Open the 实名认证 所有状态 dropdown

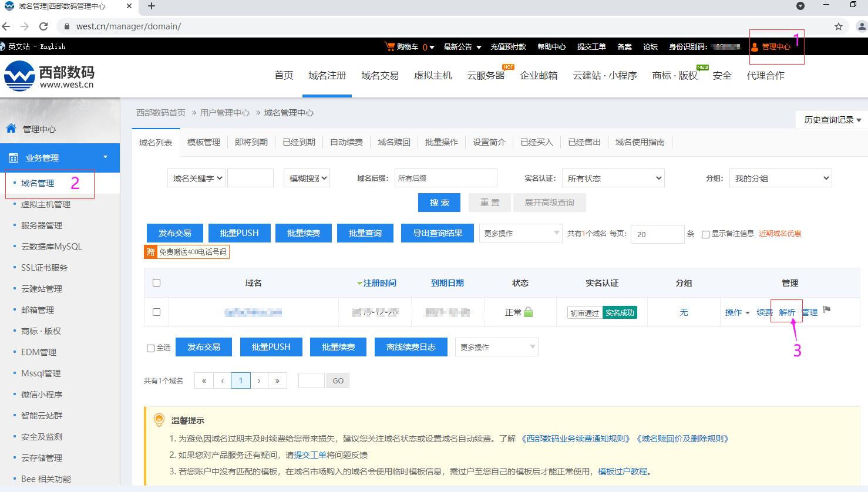coord(613,178)
